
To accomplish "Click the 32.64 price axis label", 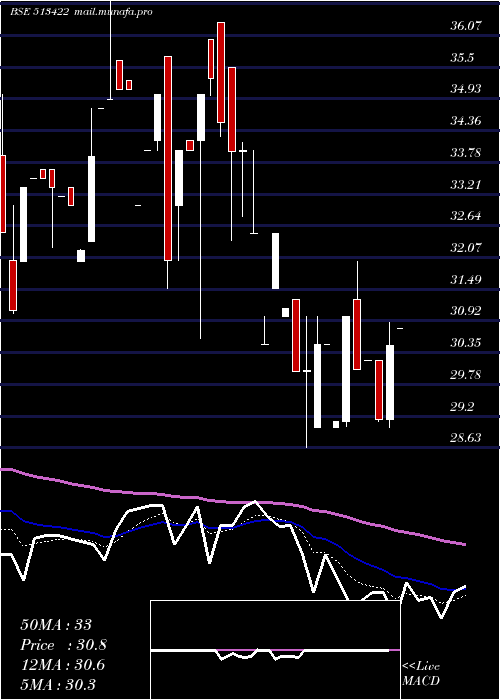I will [466, 216].
